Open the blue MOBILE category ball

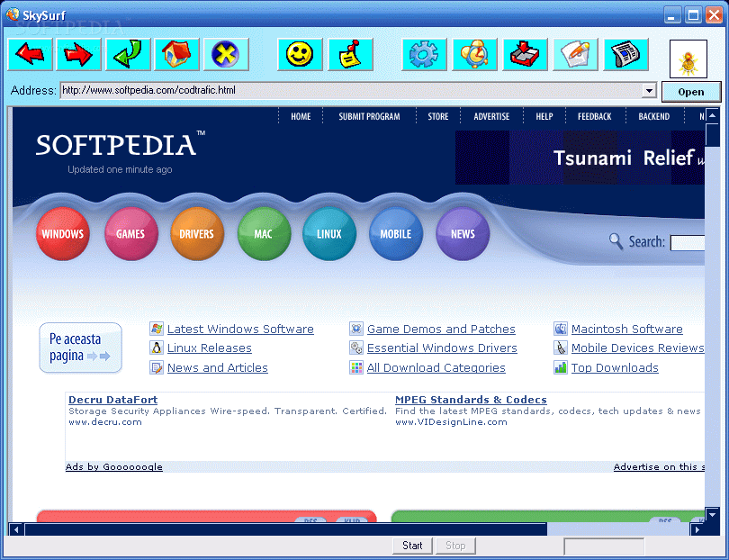tap(396, 233)
